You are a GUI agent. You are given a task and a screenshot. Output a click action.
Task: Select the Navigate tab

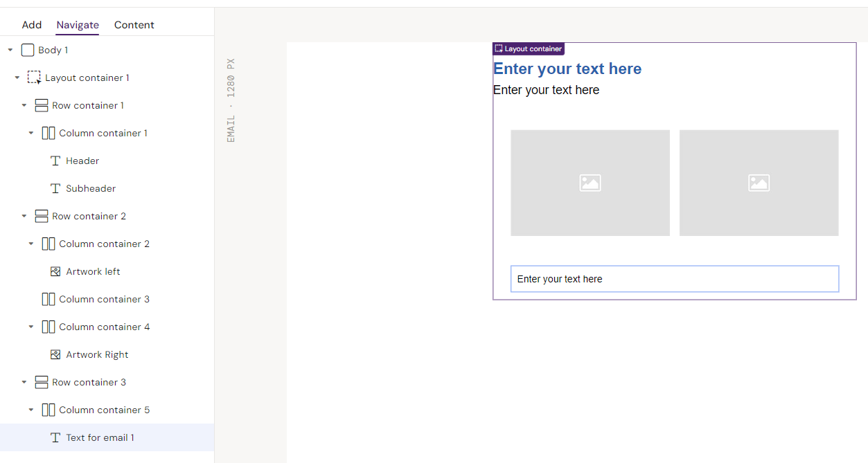click(78, 25)
